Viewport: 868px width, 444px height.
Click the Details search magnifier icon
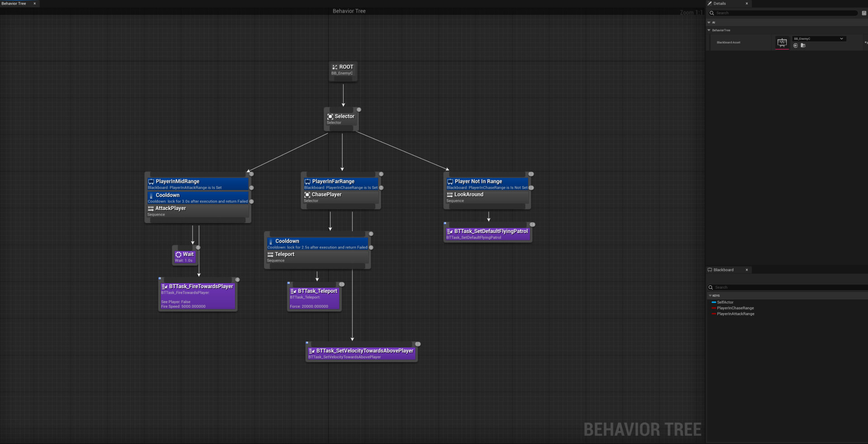712,13
